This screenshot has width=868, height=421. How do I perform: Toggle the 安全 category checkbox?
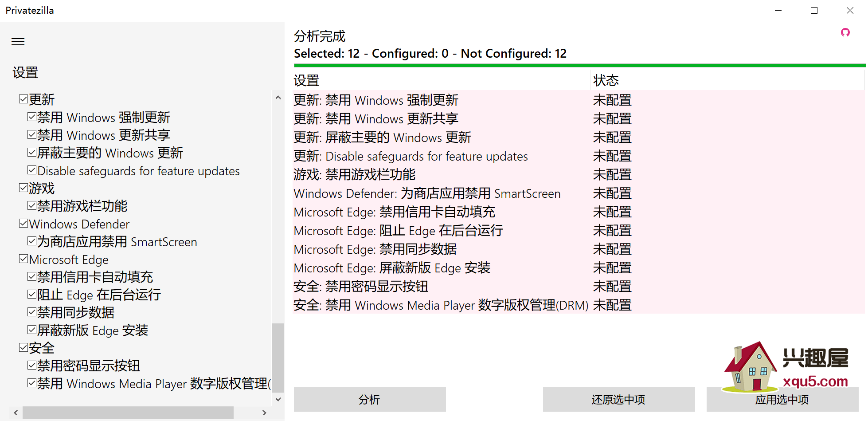pos(23,347)
